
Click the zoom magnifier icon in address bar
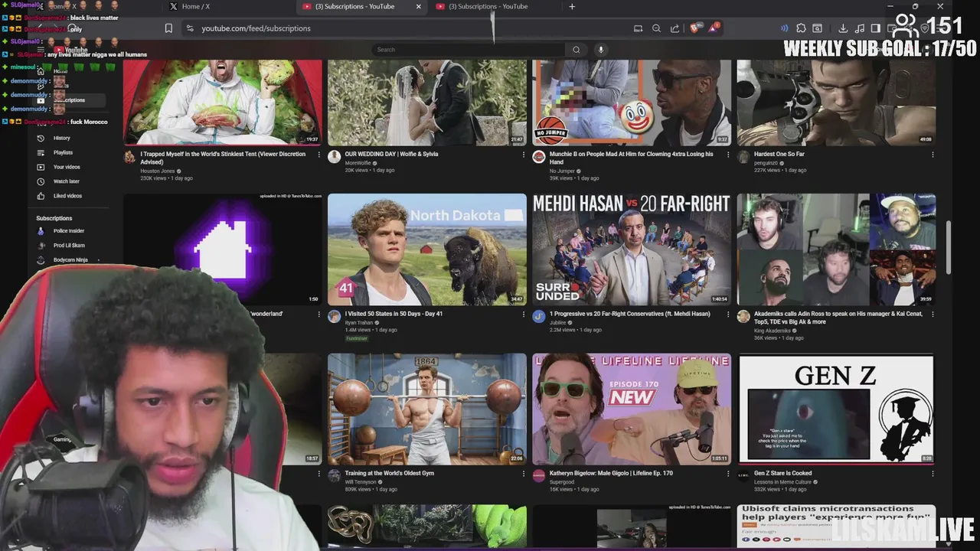pos(656,28)
